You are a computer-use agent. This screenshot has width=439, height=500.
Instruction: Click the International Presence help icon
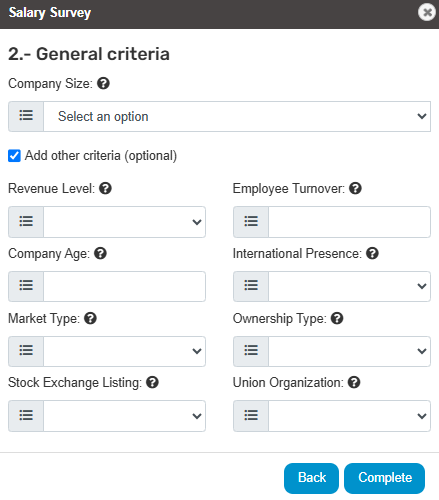(x=372, y=253)
